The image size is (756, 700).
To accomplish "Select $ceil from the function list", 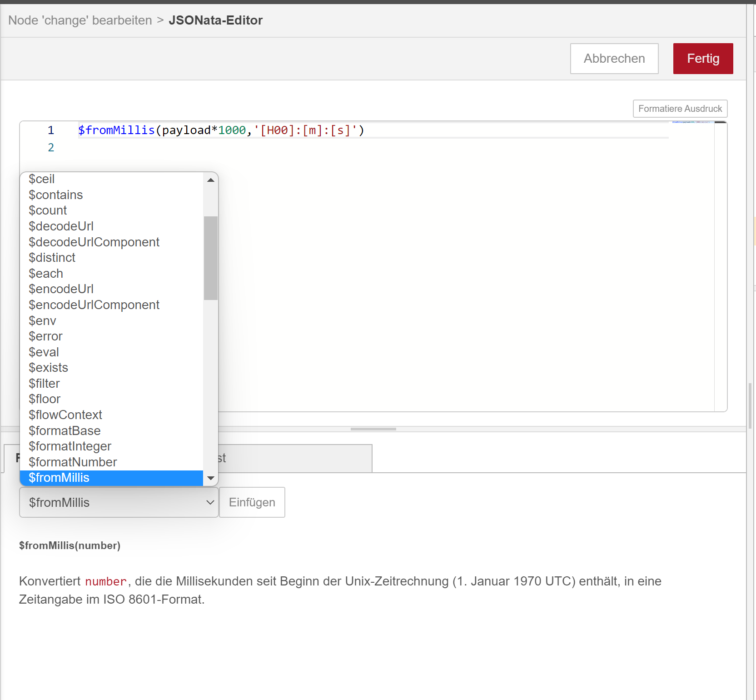I will click(112, 179).
